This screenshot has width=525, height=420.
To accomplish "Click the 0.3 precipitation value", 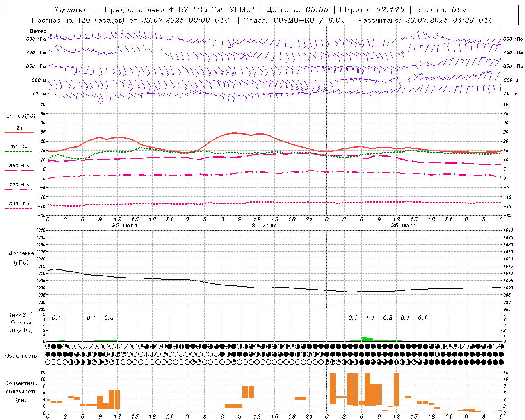I will click(388, 318).
